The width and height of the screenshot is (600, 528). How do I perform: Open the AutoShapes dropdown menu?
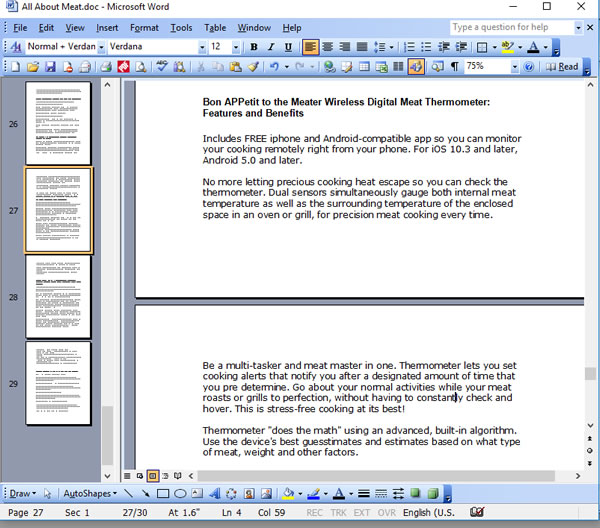[90, 494]
